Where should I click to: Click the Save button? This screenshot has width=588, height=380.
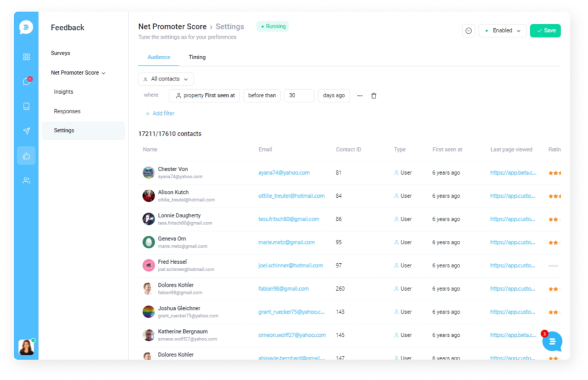tap(546, 31)
